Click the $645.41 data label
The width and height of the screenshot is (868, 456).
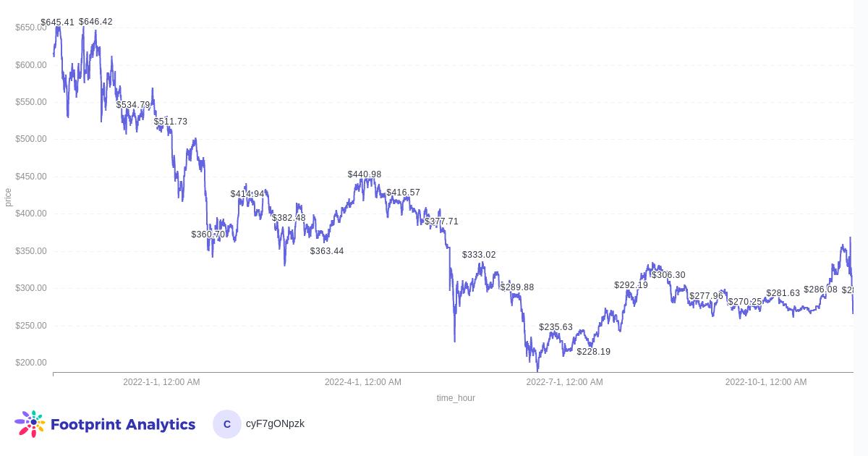pyautogui.click(x=57, y=22)
